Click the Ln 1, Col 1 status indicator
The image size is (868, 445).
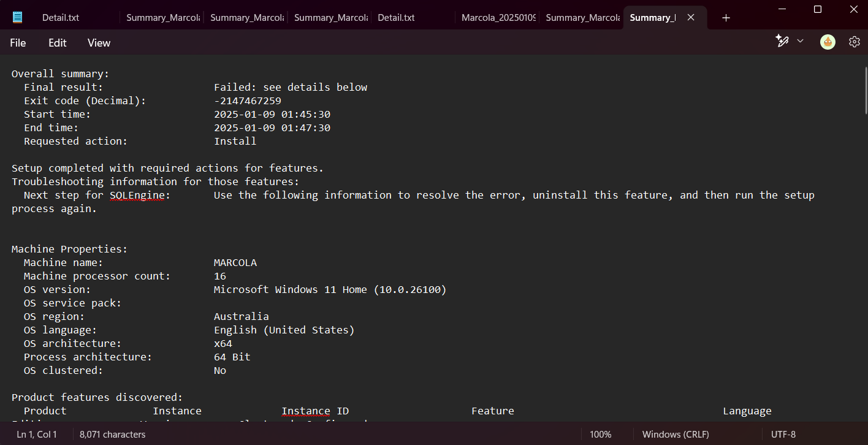tap(36, 434)
